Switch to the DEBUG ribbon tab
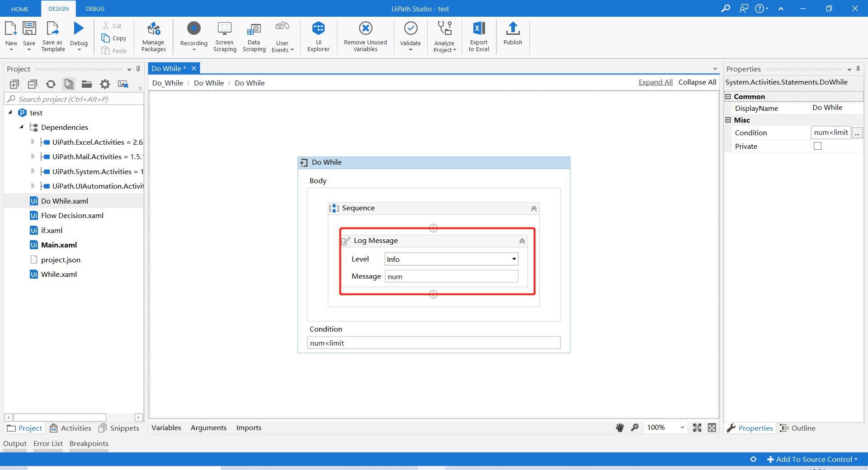The width and height of the screenshot is (868, 470). pyautogui.click(x=94, y=9)
